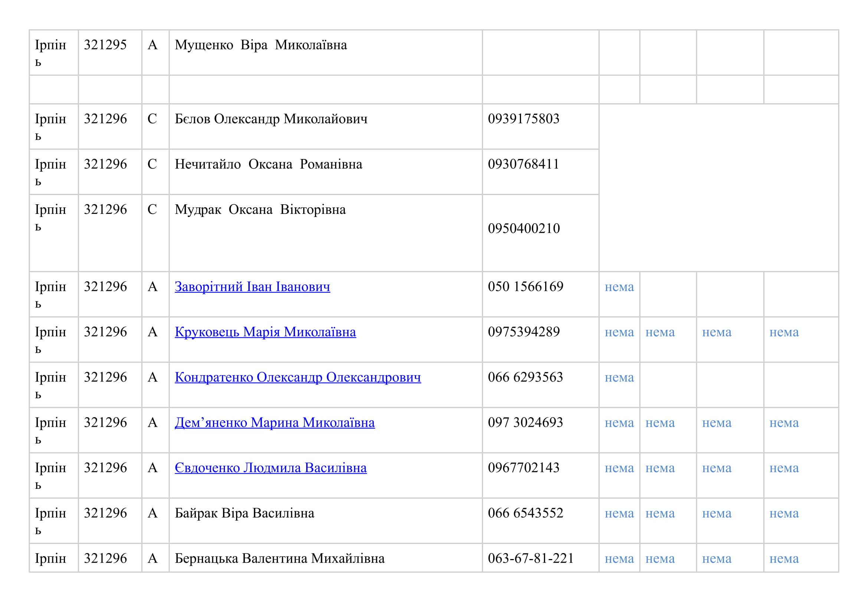Screen dimensions: 868x614
Task: Click code 321295 cell
Action: coord(105,45)
